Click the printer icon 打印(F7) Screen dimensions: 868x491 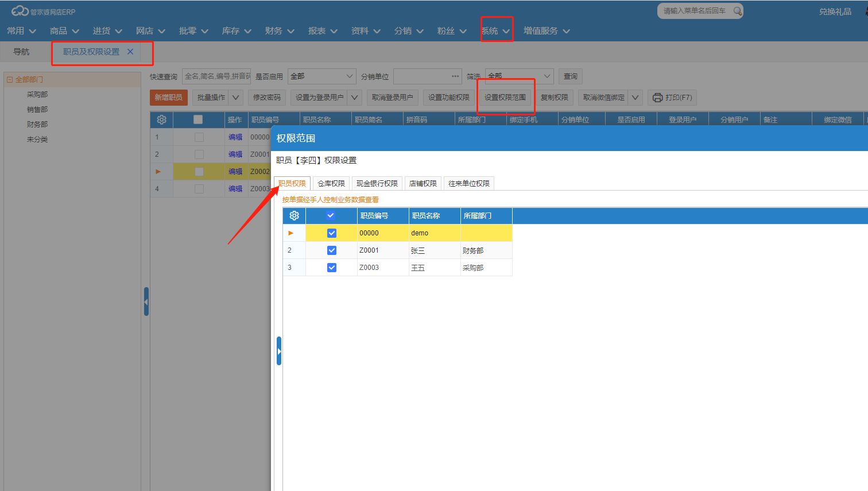[x=657, y=98]
